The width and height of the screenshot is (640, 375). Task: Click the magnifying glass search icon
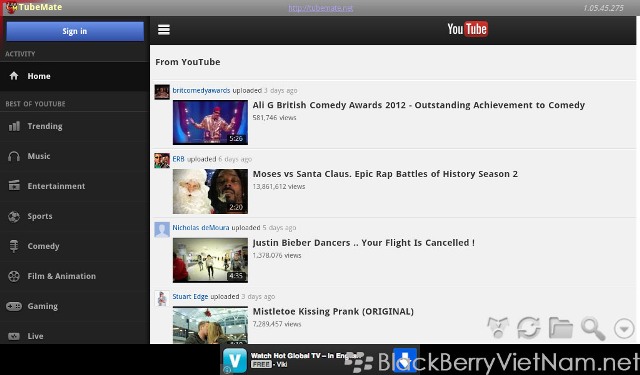click(593, 328)
